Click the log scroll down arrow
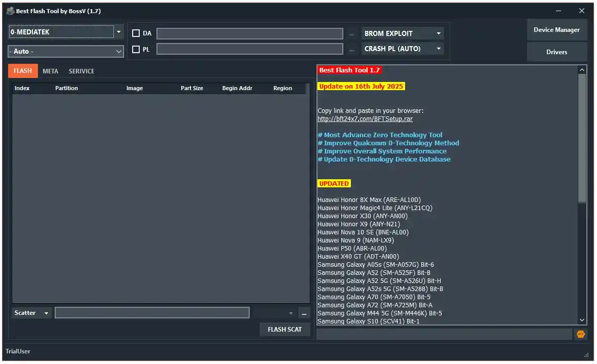Screen dimensions: 597x364 pos(582,320)
